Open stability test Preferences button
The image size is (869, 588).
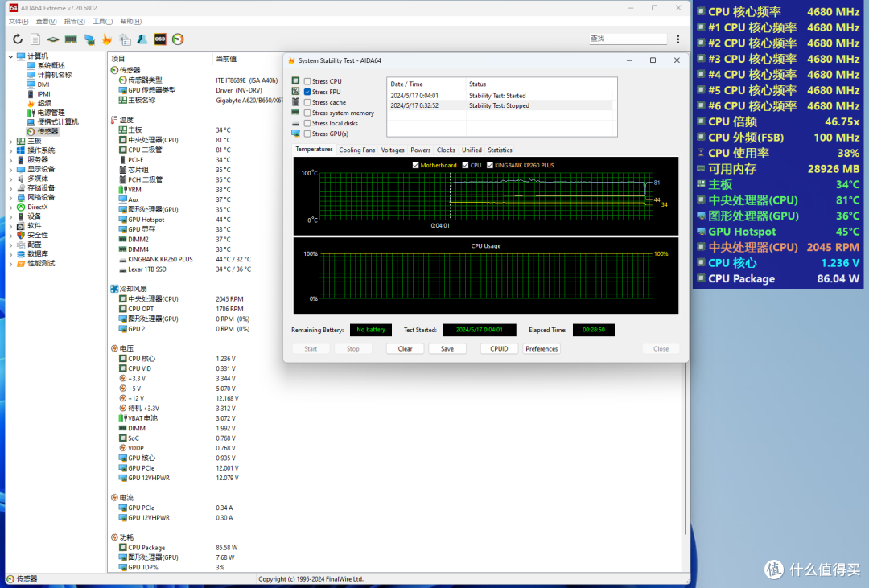(x=542, y=349)
